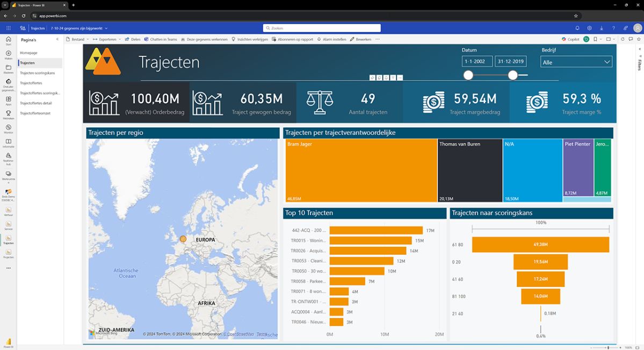
Task: Open the Start page from the left rail
Action: 8,41
